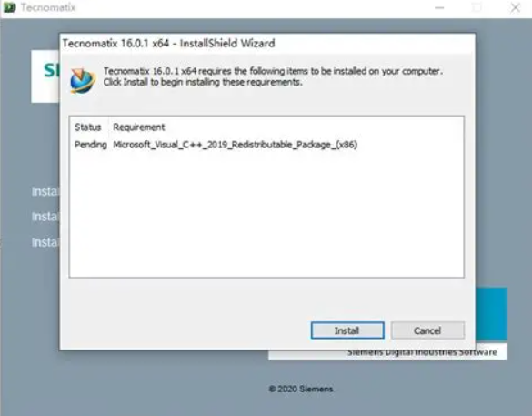The width and height of the screenshot is (532, 416).
Task: Click the 2020 Siemens copyright text
Action: tap(301, 389)
